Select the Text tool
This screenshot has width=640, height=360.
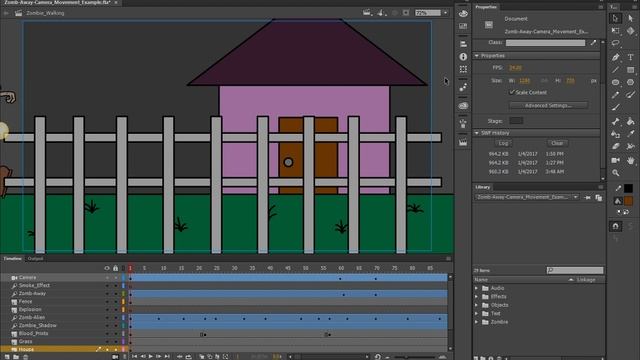click(631, 57)
